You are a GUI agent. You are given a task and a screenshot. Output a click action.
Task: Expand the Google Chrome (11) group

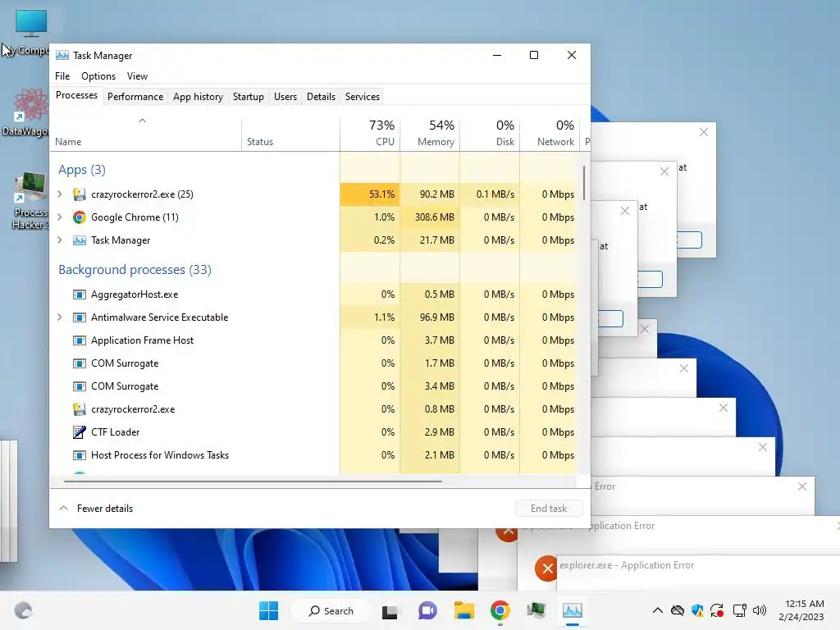[x=60, y=217]
